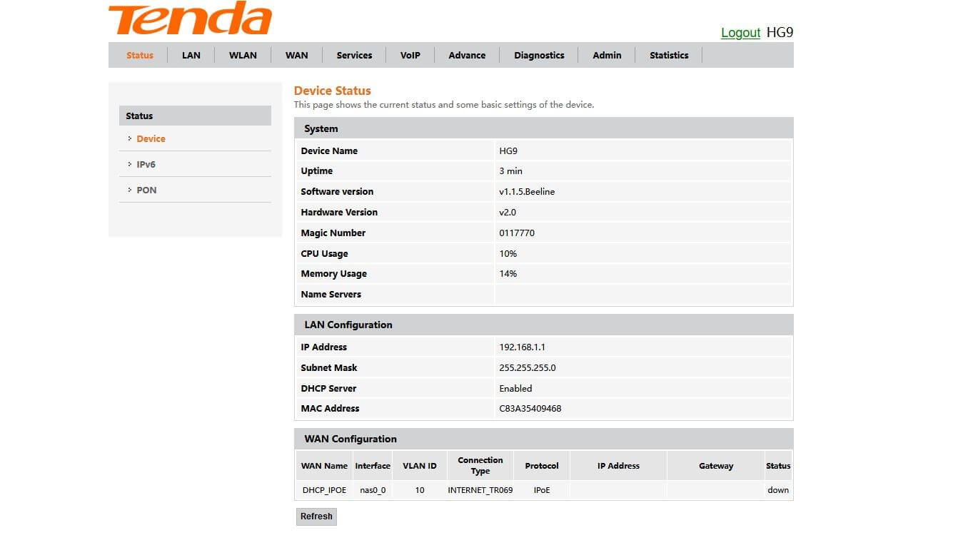Click the Hardware Version label
The height and width of the screenshot is (560, 963).
click(339, 213)
